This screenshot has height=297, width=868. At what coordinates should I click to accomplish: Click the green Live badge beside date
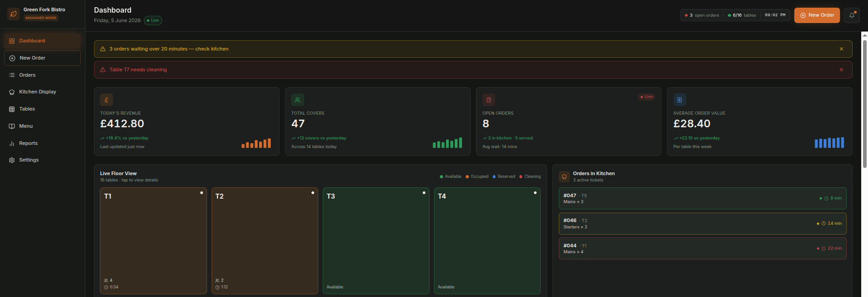click(153, 20)
